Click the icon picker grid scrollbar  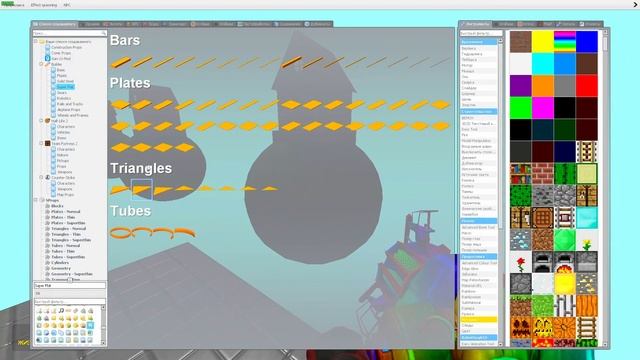click(103, 324)
